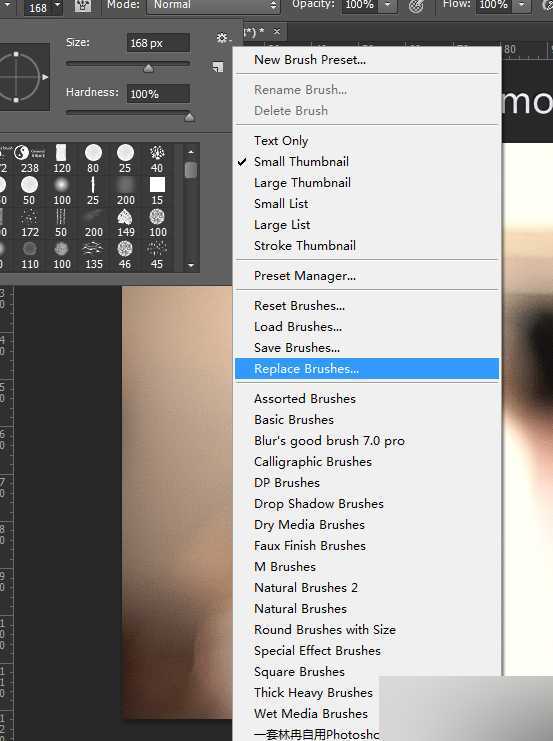Select the leaf brush preset sized 149
The height and width of the screenshot is (741, 553).
coord(125,224)
